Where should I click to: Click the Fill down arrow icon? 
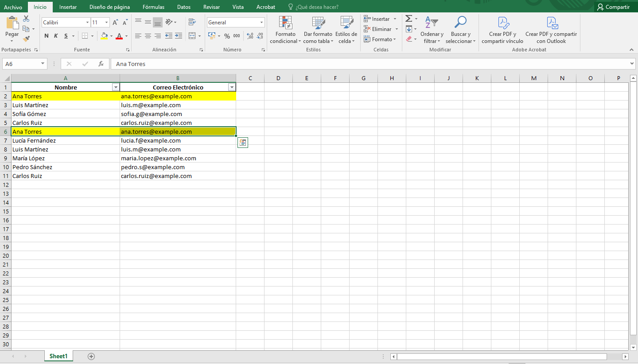409,29
